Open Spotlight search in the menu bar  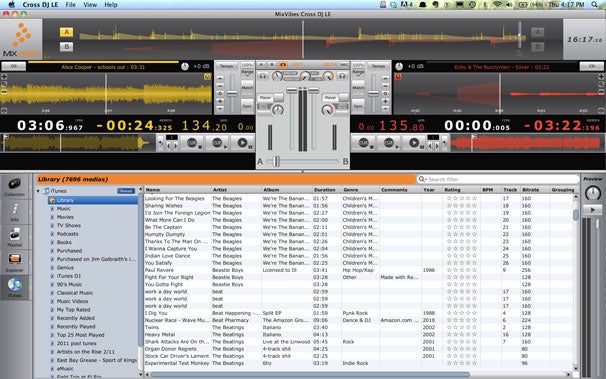click(594, 5)
